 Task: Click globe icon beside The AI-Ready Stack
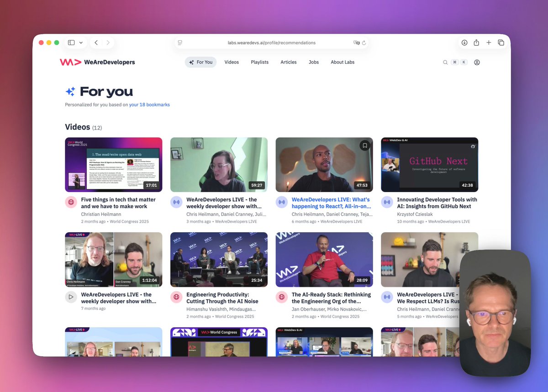click(x=282, y=297)
